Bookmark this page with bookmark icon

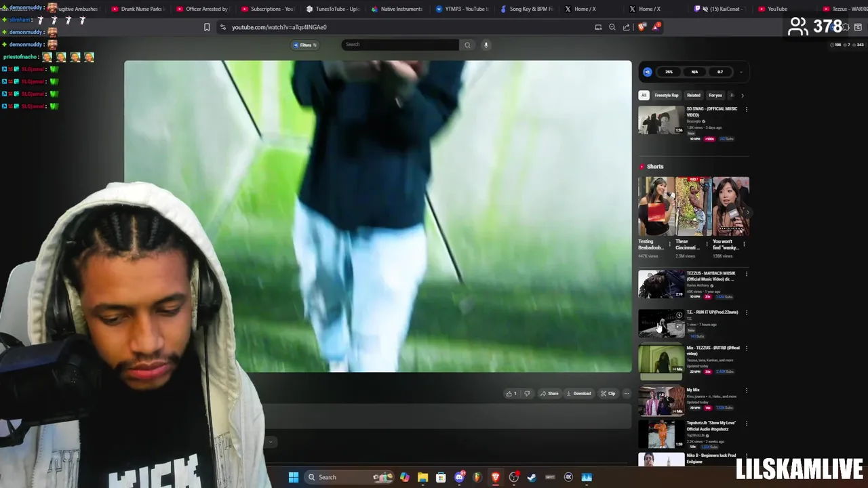pyautogui.click(x=207, y=27)
